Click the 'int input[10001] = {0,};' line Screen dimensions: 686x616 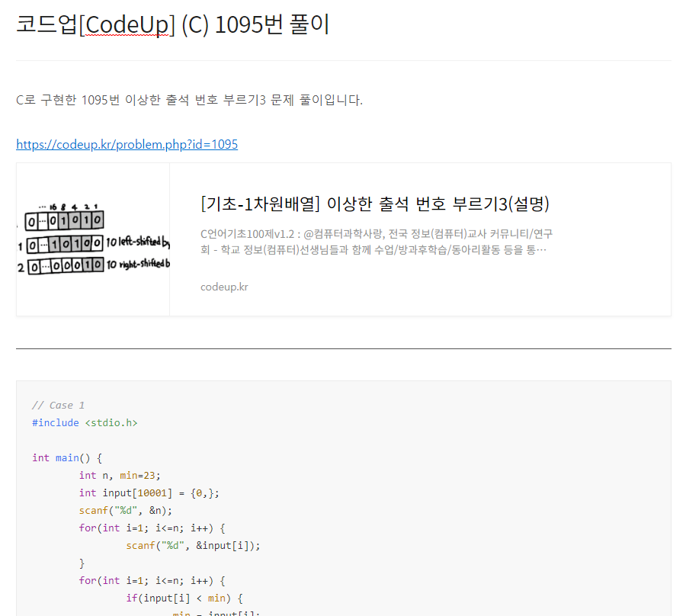point(149,493)
